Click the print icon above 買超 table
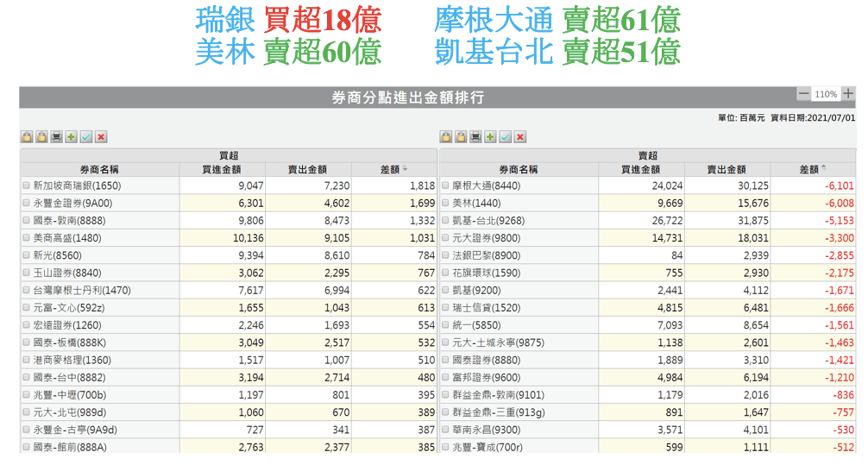The image size is (868, 471). [x=56, y=137]
